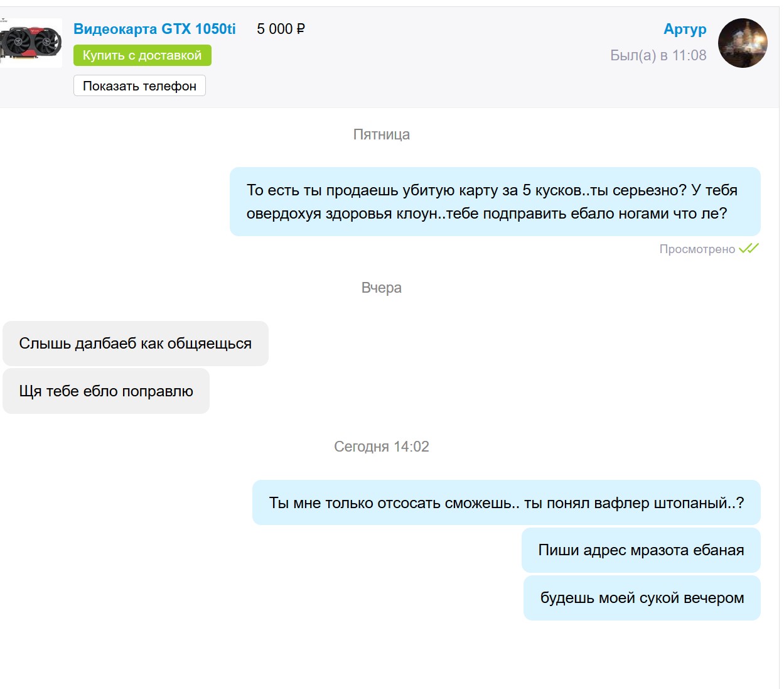The image size is (784, 689).
Task: Click the Вчера date separator
Action: (x=382, y=288)
